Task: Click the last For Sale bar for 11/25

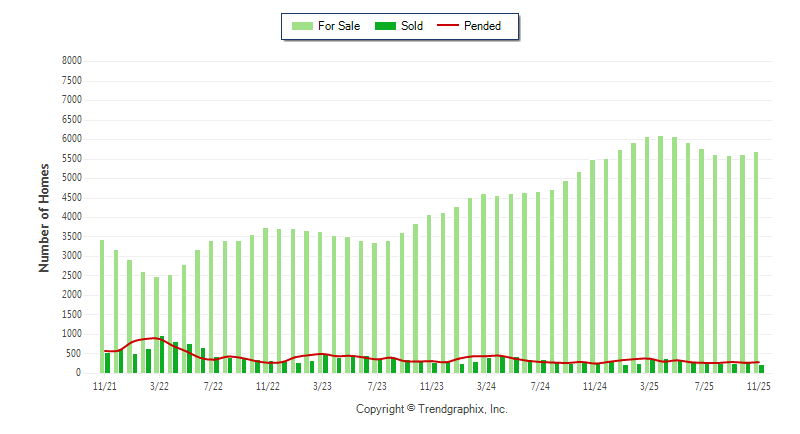Action: coord(756,262)
